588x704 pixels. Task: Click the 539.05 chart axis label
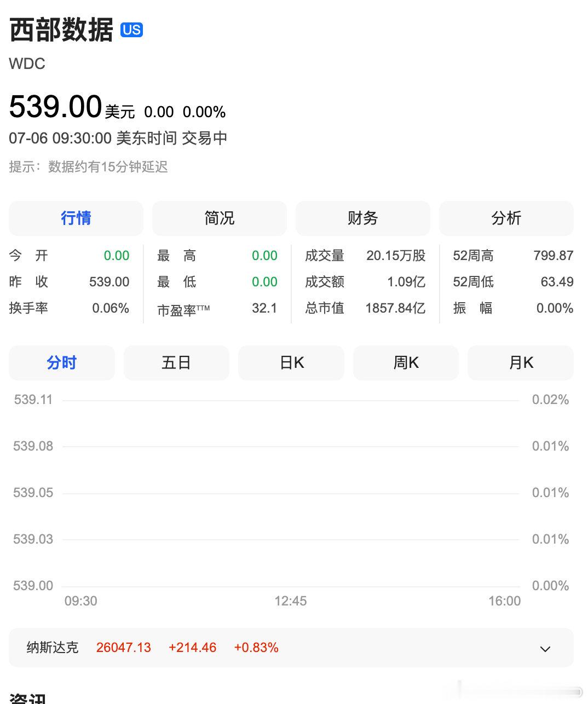pos(33,493)
